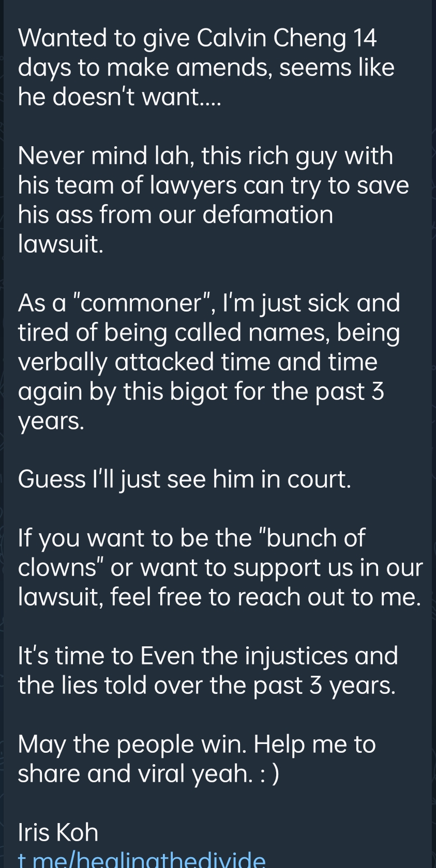Tap the line 'verbally attacked time and time'

pyautogui.click(x=198, y=362)
